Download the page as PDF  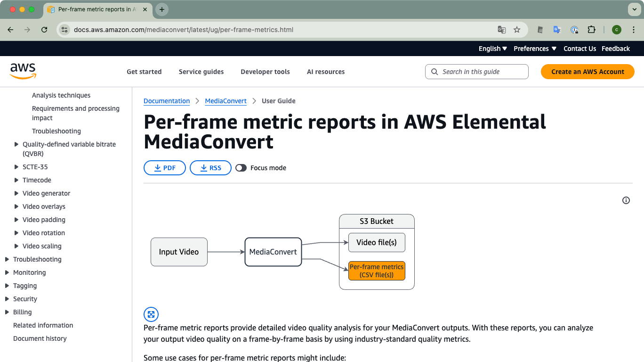[165, 168]
